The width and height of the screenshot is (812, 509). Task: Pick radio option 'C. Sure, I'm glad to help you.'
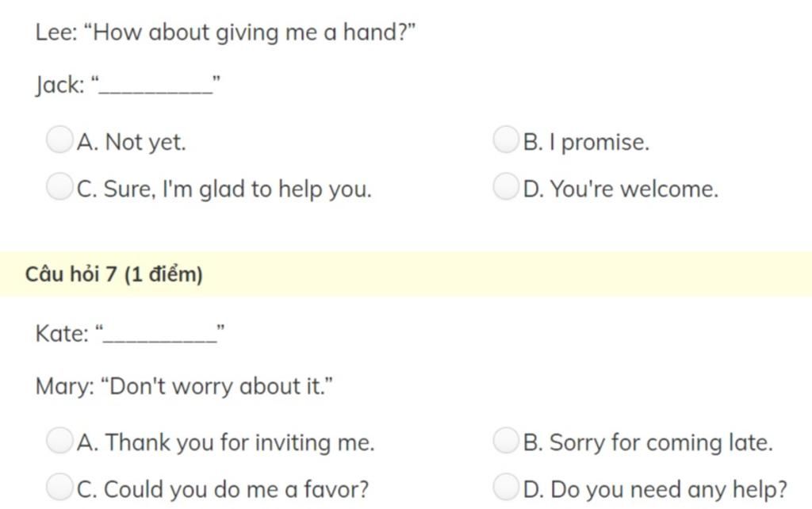pyautogui.click(x=59, y=186)
